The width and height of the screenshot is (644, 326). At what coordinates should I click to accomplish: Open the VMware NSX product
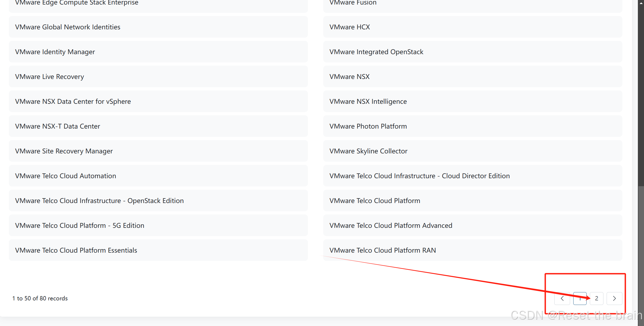[349, 77]
